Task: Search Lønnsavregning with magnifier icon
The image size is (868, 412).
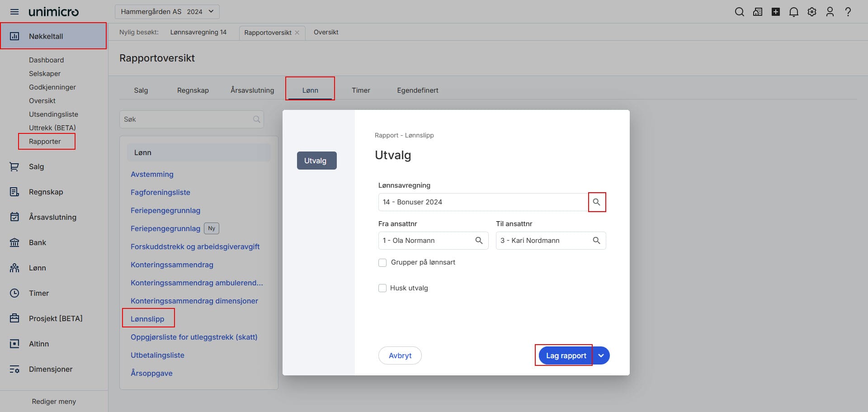Action: pyautogui.click(x=597, y=202)
